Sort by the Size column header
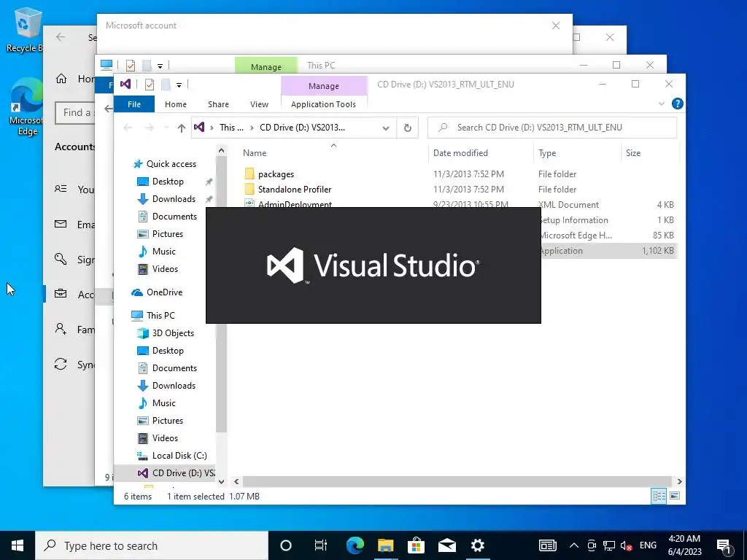 (x=632, y=153)
